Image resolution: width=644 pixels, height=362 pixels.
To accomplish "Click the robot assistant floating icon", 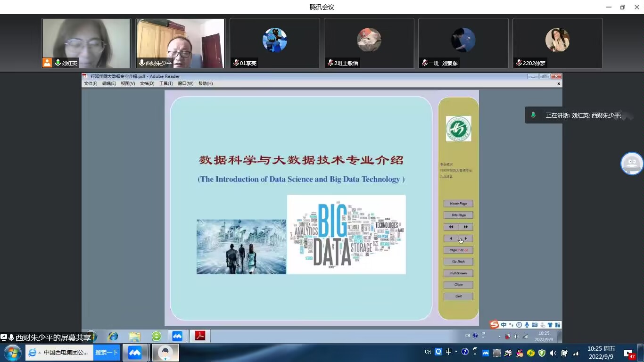I will 632,164.
